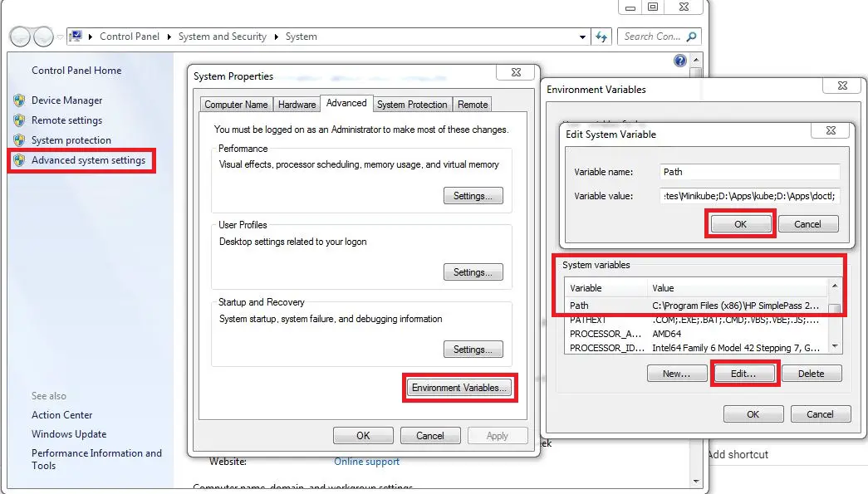Image resolution: width=868 pixels, height=494 pixels.
Task: Expand the Control Panel breadcrumb chevron
Action: click(170, 37)
